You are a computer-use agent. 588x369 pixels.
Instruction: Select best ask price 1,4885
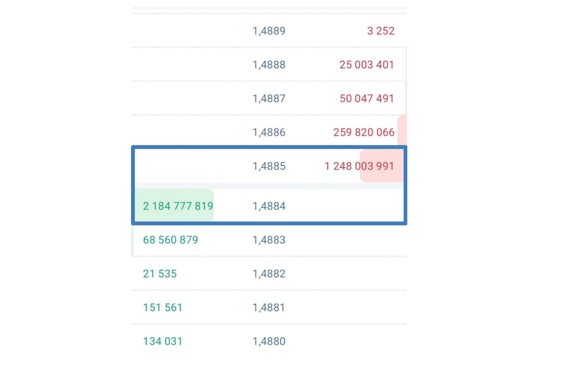pyautogui.click(x=269, y=166)
